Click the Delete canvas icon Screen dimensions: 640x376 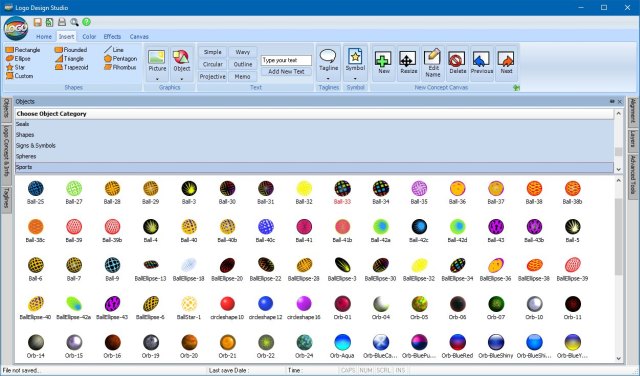point(456,60)
